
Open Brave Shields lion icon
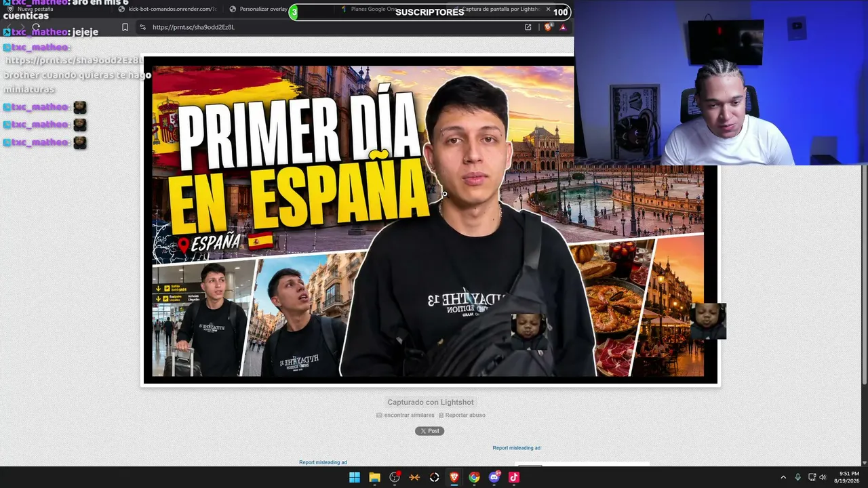point(548,27)
